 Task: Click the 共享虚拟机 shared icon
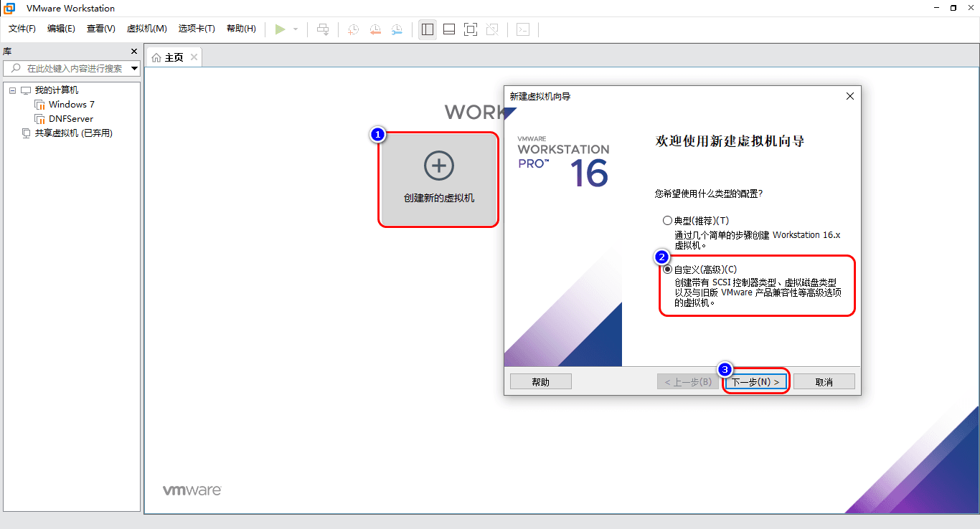pyautogui.click(x=26, y=133)
